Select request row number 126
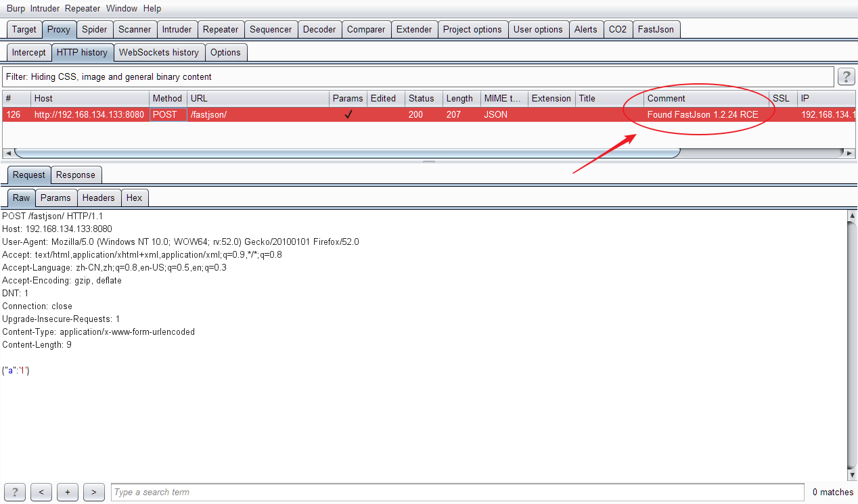Image resolution: width=858 pixels, height=504 pixels. click(429, 114)
